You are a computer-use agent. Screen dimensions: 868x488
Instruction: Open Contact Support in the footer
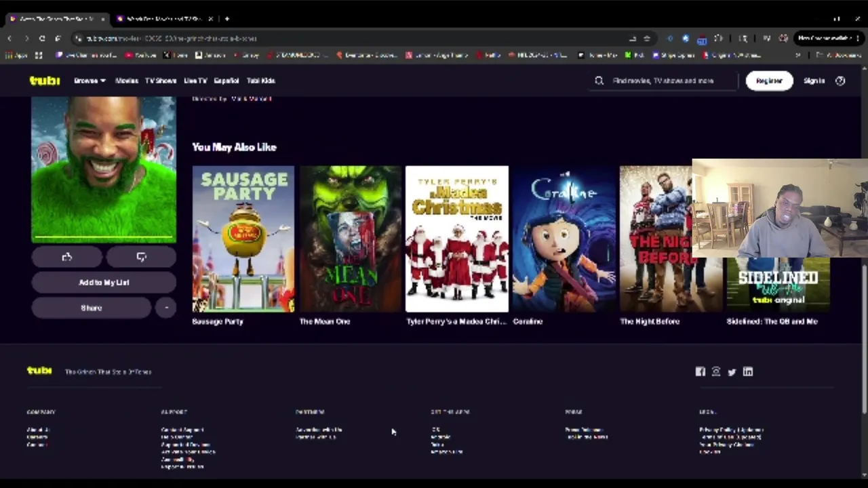coord(182,430)
